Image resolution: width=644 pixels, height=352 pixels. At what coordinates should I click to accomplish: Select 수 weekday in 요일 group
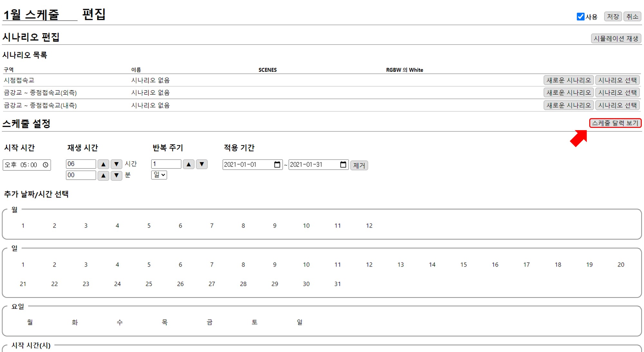tap(120, 322)
